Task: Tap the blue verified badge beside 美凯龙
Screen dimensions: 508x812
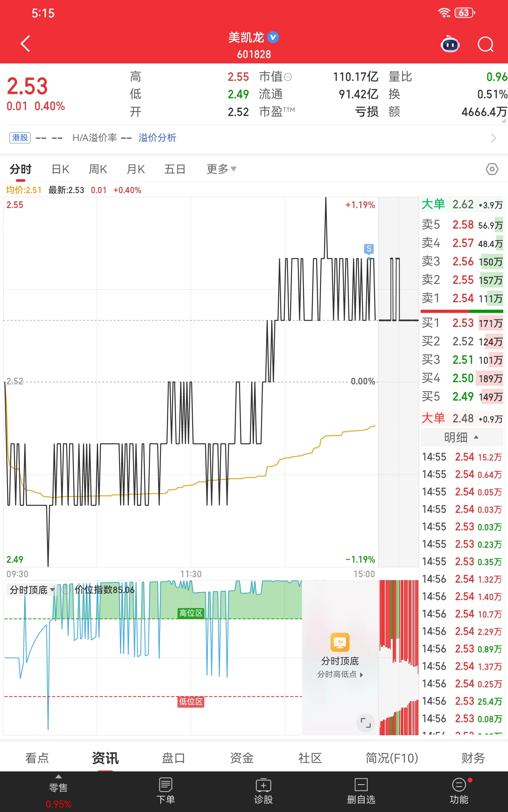Action: pos(273,37)
